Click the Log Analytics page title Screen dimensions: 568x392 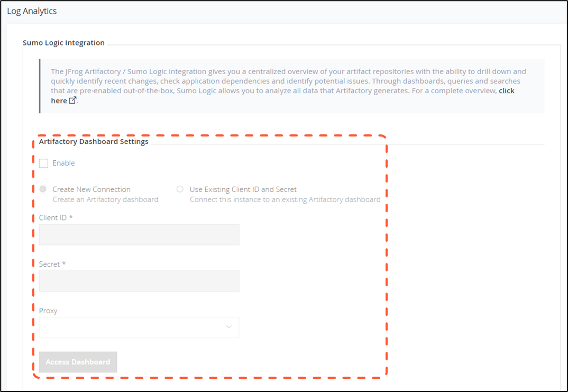tap(32, 11)
